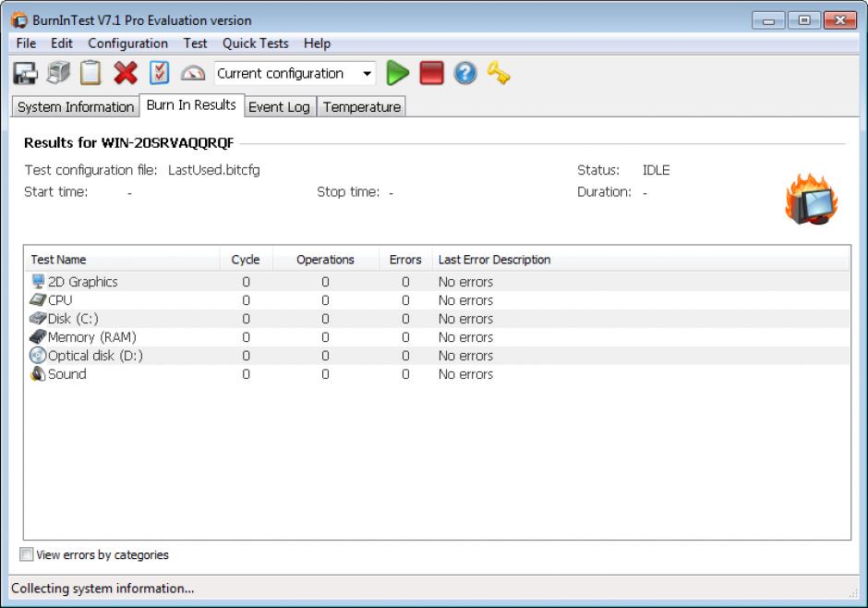Click the yellow key license icon
Image resolution: width=868 pixels, height=608 pixels.
(x=499, y=73)
